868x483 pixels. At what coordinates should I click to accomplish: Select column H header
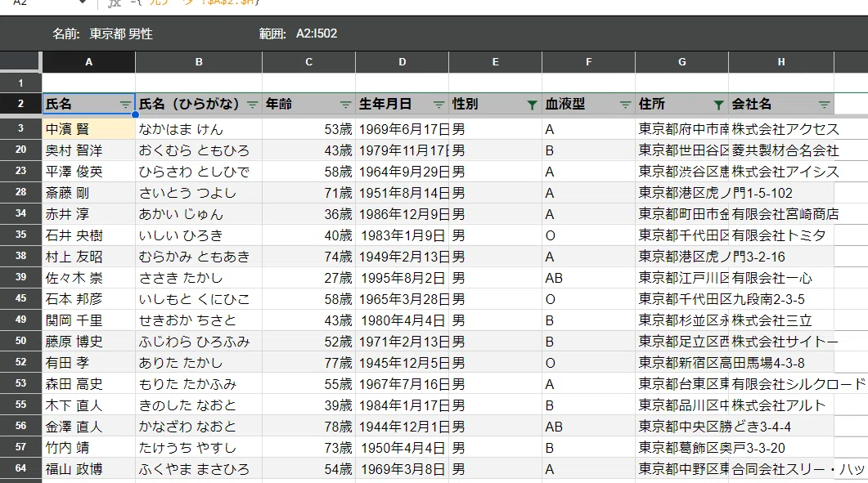(781, 62)
